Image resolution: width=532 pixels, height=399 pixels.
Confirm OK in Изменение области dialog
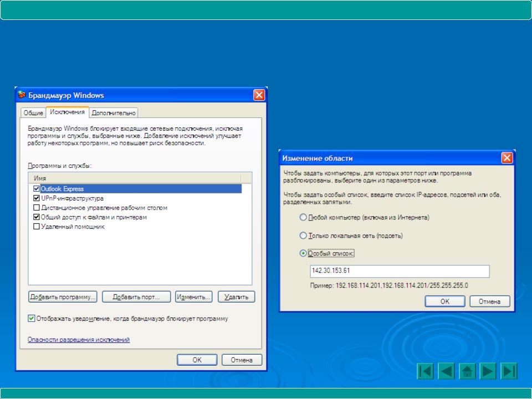[445, 301]
